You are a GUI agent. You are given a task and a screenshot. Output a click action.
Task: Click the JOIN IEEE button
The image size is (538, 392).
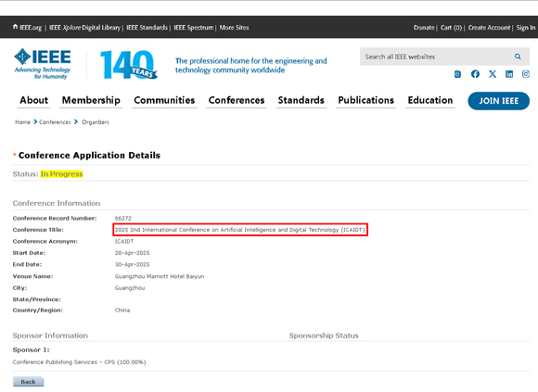(x=498, y=101)
